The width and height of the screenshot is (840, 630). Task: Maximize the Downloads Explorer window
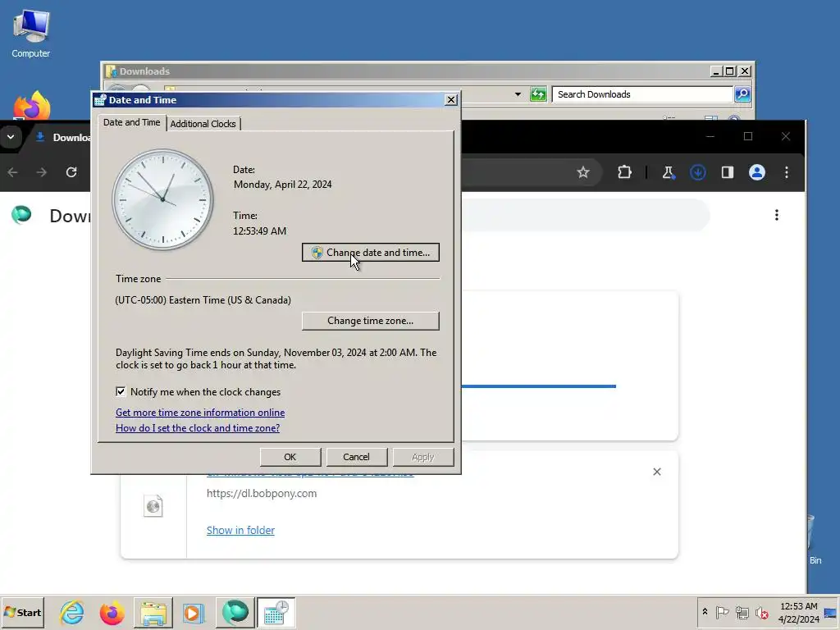click(729, 71)
